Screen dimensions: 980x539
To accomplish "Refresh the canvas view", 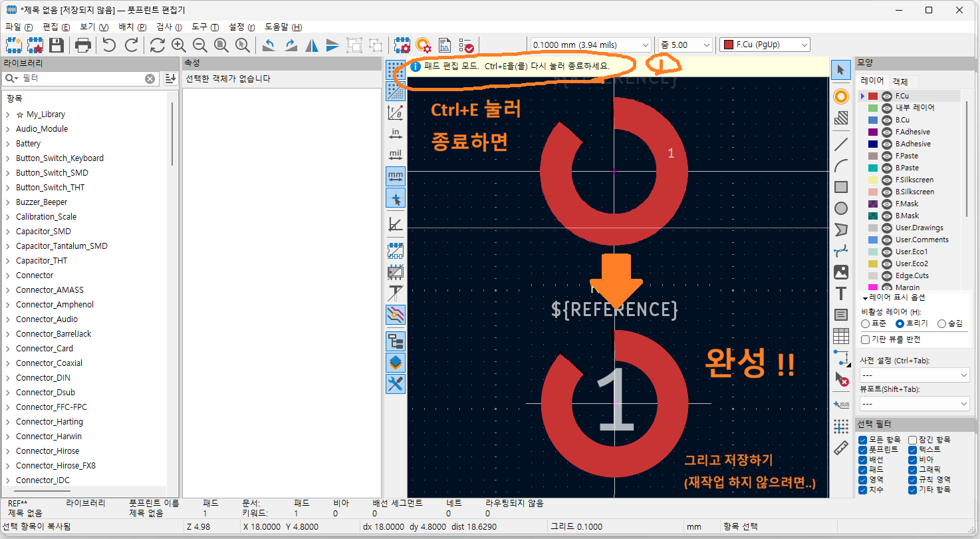I will (158, 45).
